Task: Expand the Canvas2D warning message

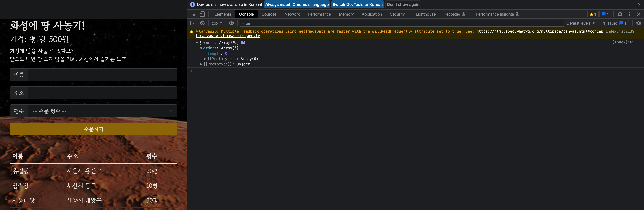Action: point(197,31)
